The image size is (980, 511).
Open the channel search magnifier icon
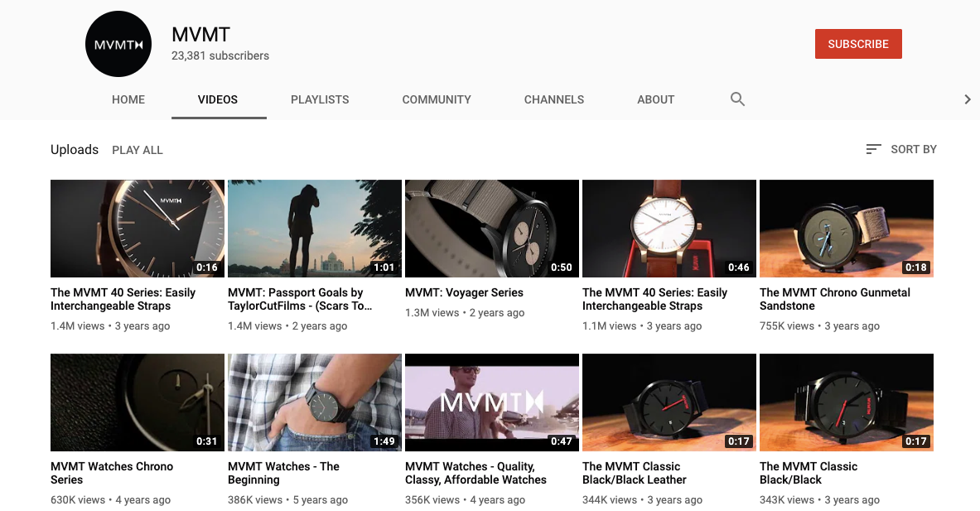pos(737,99)
